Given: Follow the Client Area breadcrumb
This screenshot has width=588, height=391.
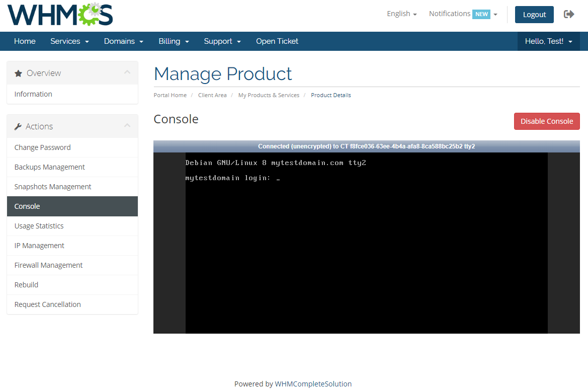Looking at the screenshot, I should click(x=212, y=95).
